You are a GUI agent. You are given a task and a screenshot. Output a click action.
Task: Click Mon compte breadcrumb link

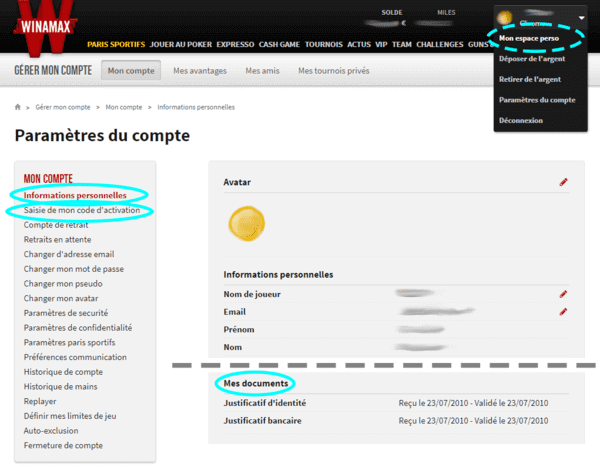(124, 107)
